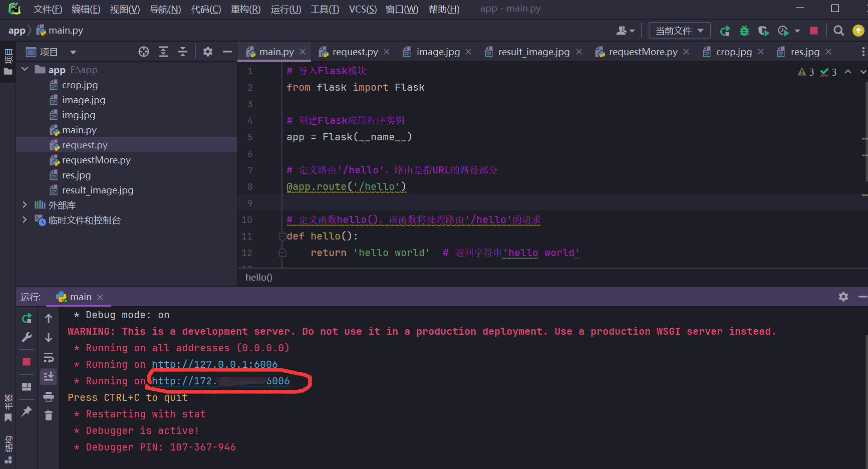This screenshot has height=469, width=868.
Task: Open the 重构(R) menu
Action: pos(245,9)
